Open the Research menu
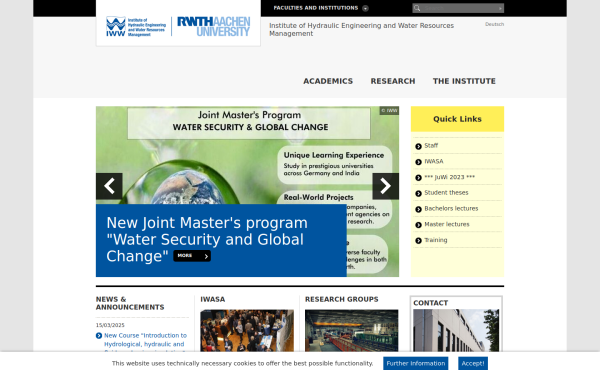Image resolution: width=600 pixels, height=375 pixels. tap(393, 81)
